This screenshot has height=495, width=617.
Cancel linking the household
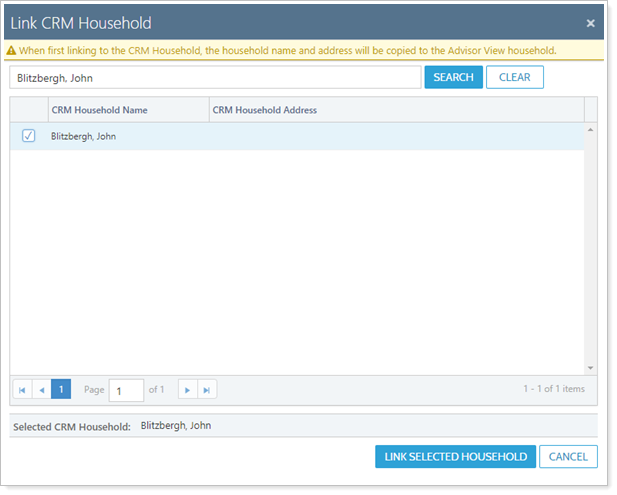568,457
